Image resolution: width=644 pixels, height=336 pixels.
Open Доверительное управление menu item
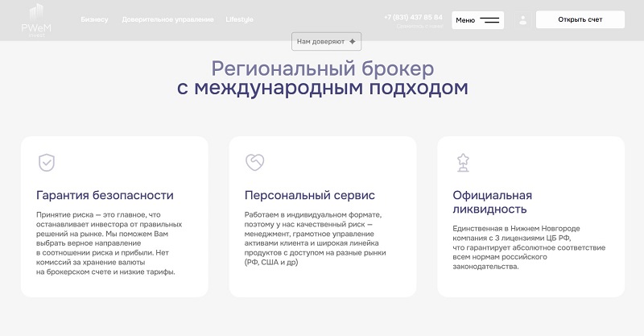167,19
